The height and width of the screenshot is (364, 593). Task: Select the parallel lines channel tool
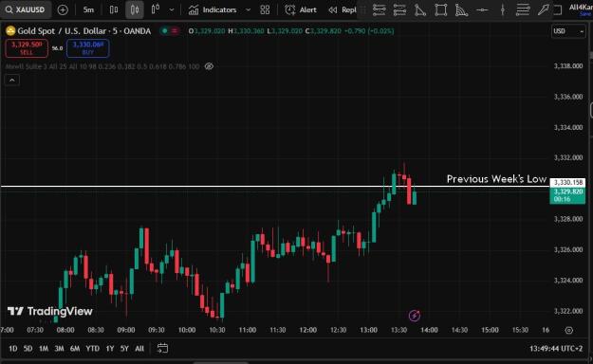[523, 9]
